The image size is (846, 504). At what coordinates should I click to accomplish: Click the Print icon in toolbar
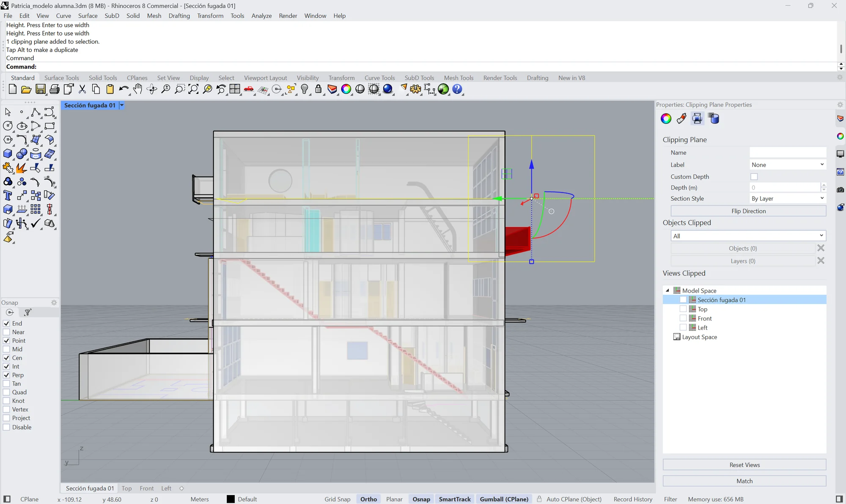point(54,89)
